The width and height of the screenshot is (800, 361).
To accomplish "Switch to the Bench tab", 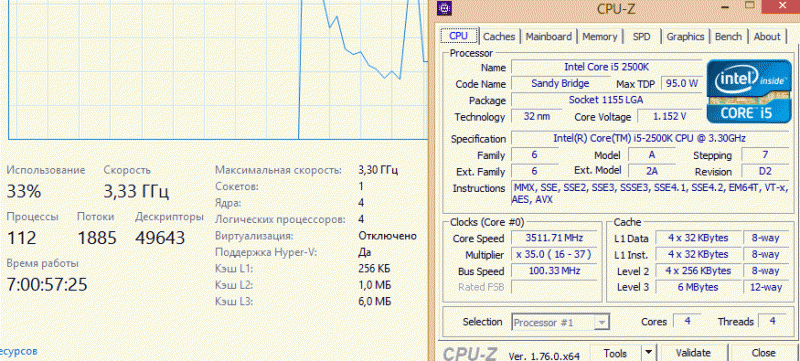I will 728,36.
